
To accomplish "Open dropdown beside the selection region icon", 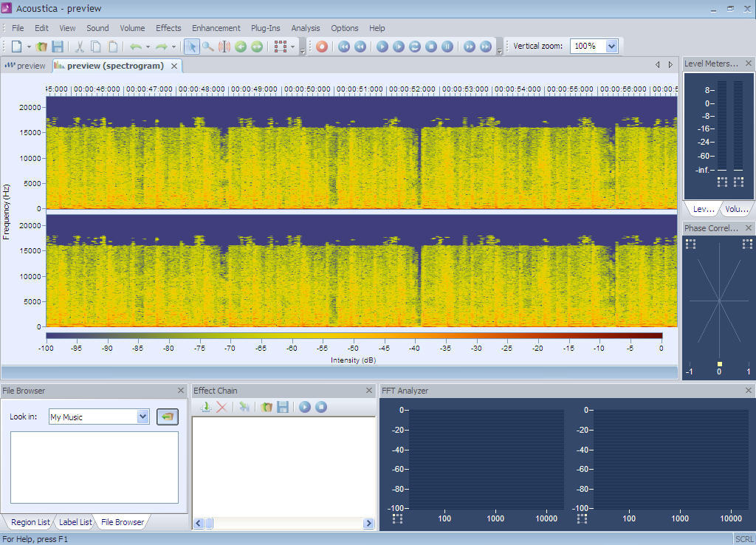I will coord(292,47).
